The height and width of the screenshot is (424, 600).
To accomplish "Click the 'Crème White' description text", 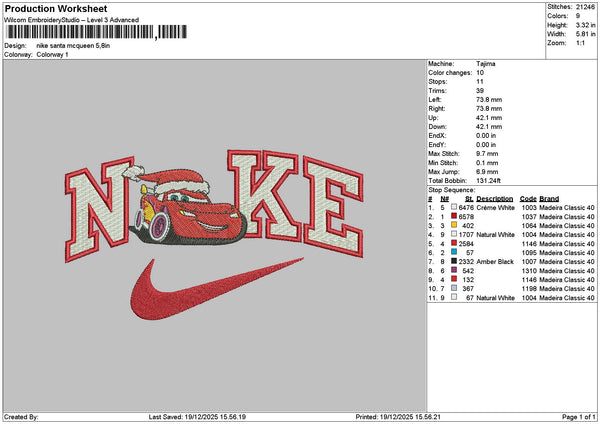I will coord(494,208).
